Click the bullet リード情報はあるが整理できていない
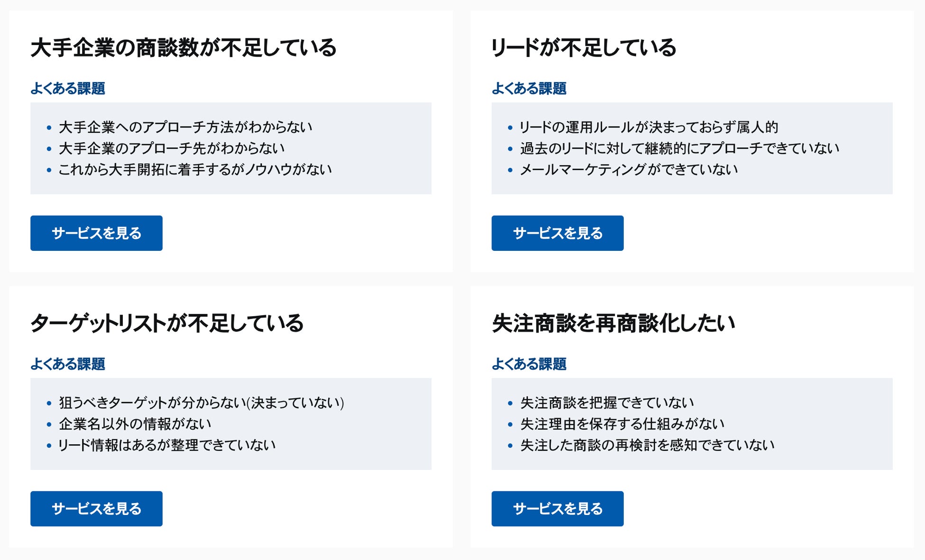Viewport: 925px width, 560px height. coord(167,445)
